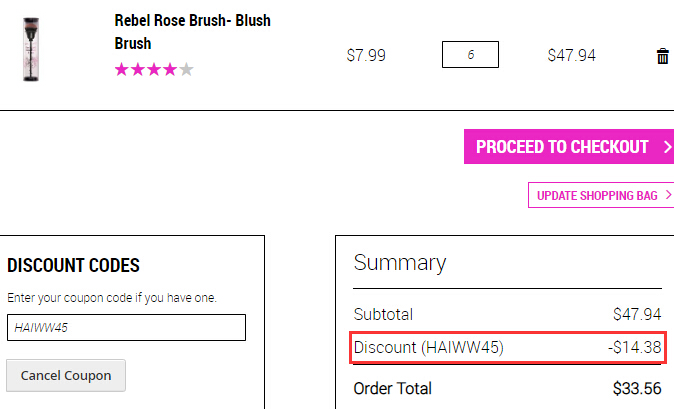
Task: Click Update Shopping Bag
Action: point(600,195)
